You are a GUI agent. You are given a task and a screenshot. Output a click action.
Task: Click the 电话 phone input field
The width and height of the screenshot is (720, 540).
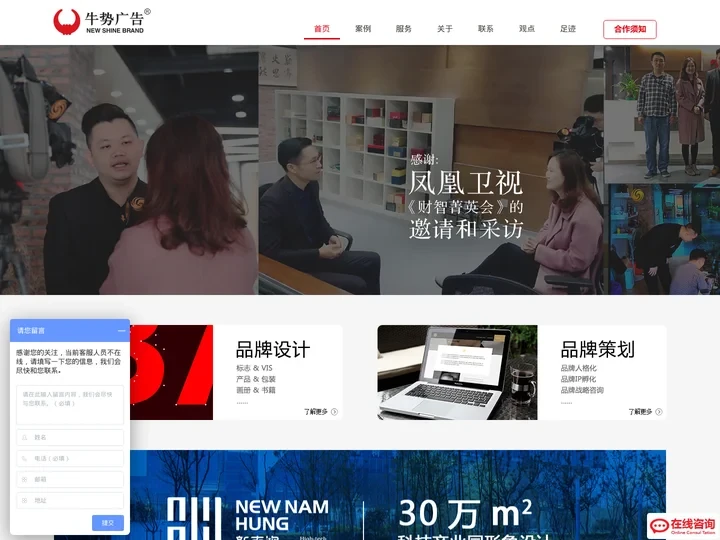[70, 458]
